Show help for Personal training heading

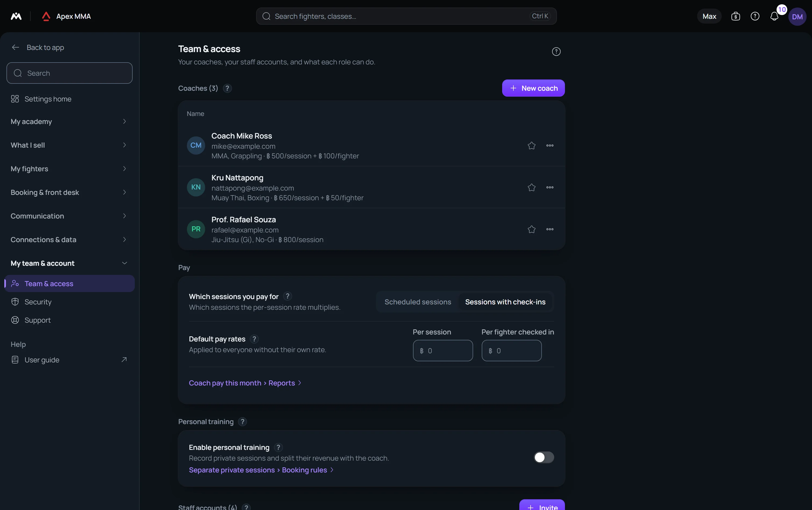(x=242, y=422)
